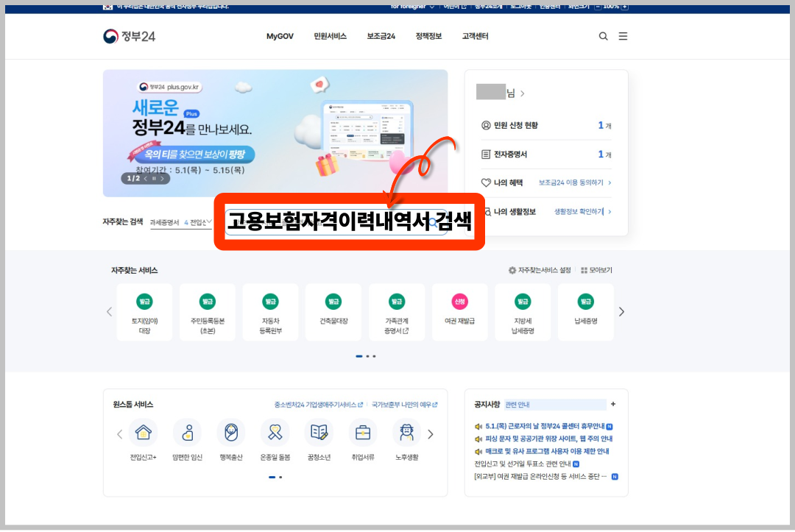Expand 자주찾는 검색 keyword list chevron
Viewport: 795px width, 532px height.
(208, 222)
